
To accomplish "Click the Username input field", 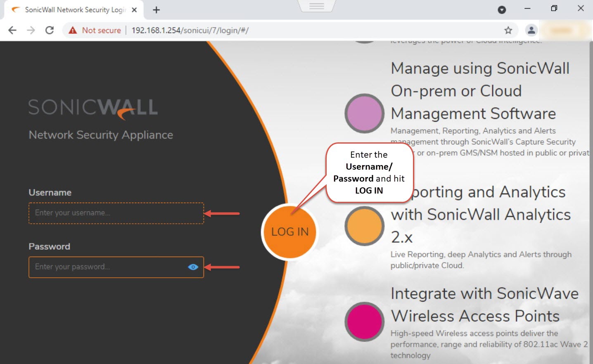I will tap(116, 213).
